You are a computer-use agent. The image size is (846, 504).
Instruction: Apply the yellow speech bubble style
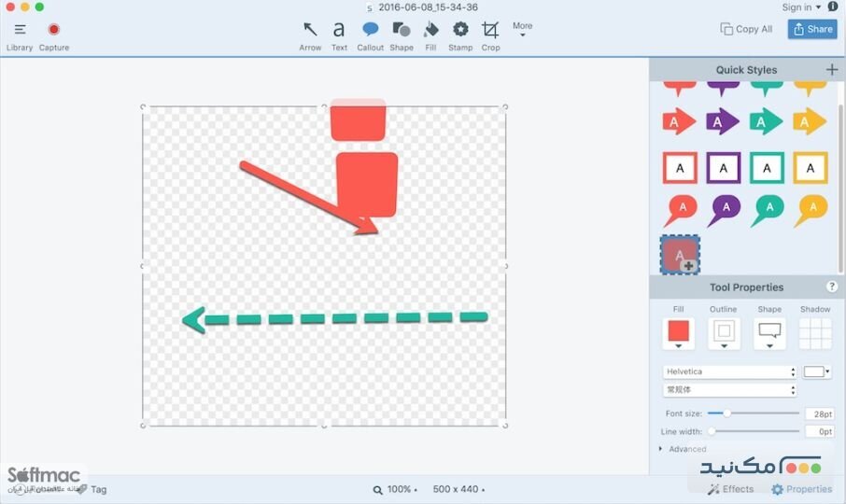[x=811, y=210]
